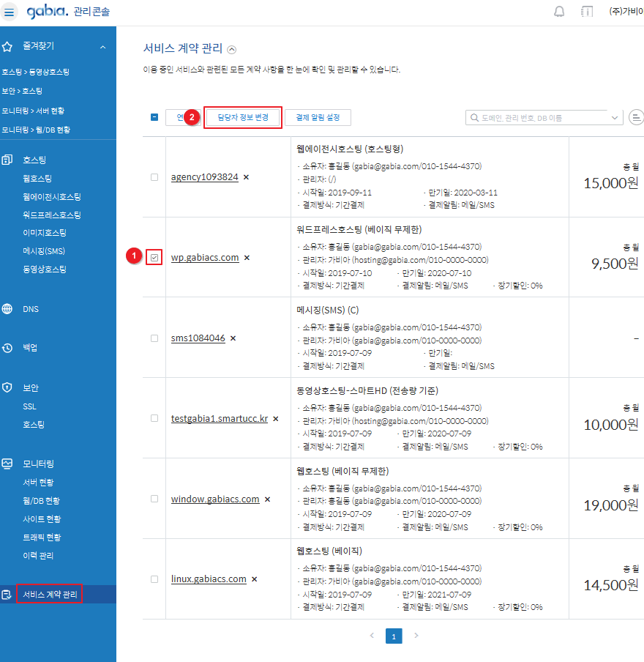
Task: Click the 백업 clock icon
Action: 7,348
